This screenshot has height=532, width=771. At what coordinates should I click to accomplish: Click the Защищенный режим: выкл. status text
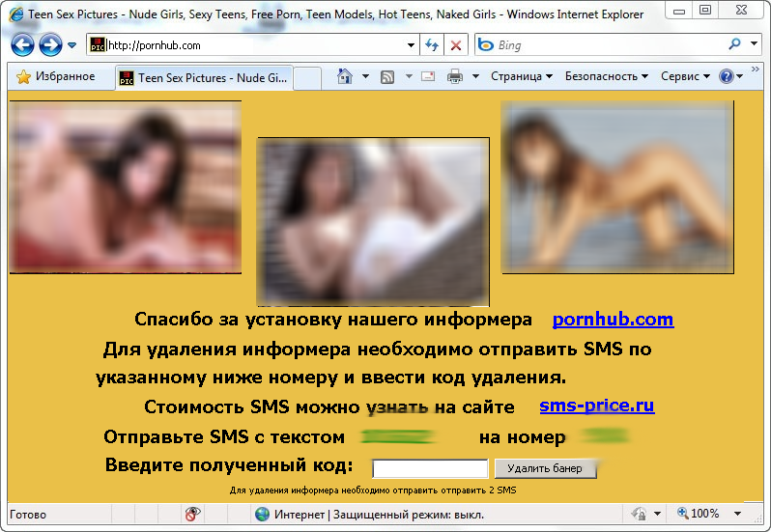409,515
